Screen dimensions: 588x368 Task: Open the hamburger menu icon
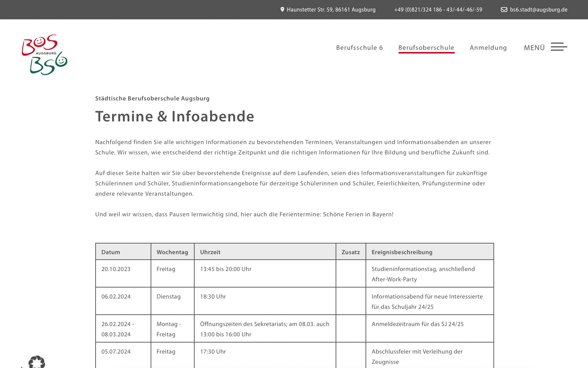tap(559, 47)
